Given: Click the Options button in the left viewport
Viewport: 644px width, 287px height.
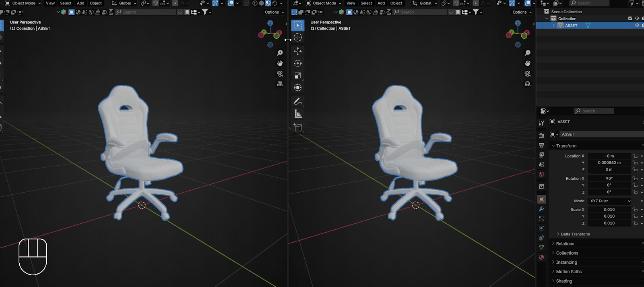Looking at the screenshot, I should 274,12.
